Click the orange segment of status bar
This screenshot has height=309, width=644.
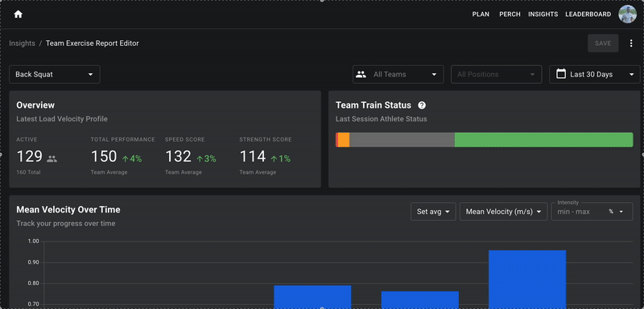[x=344, y=139]
